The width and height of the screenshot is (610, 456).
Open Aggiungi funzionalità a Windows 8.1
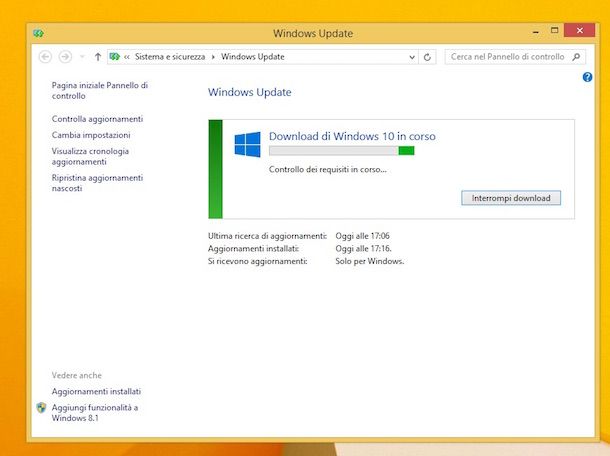(95, 413)
